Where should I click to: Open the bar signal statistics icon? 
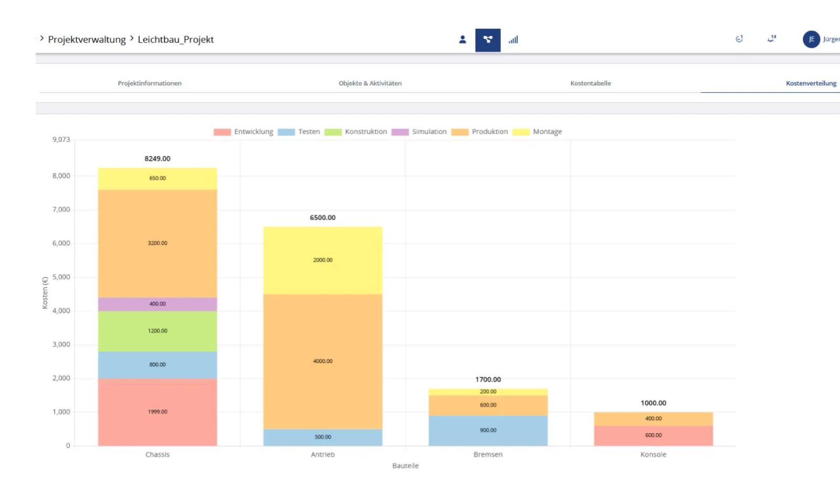pyautogui.click(x=513, y=40)
